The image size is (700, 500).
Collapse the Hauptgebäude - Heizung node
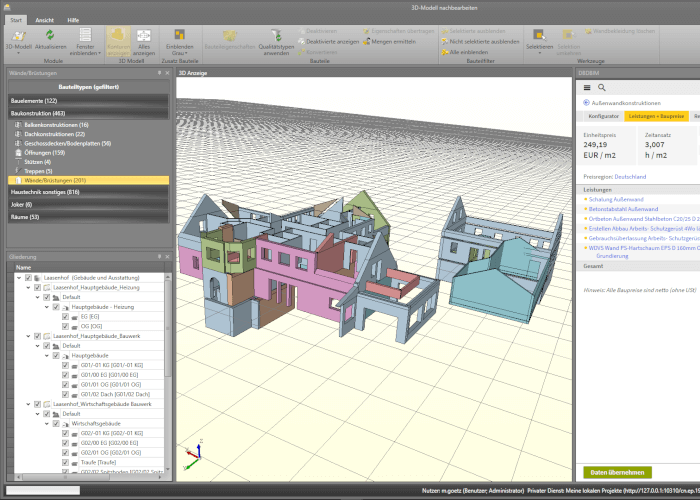(47, 307)
